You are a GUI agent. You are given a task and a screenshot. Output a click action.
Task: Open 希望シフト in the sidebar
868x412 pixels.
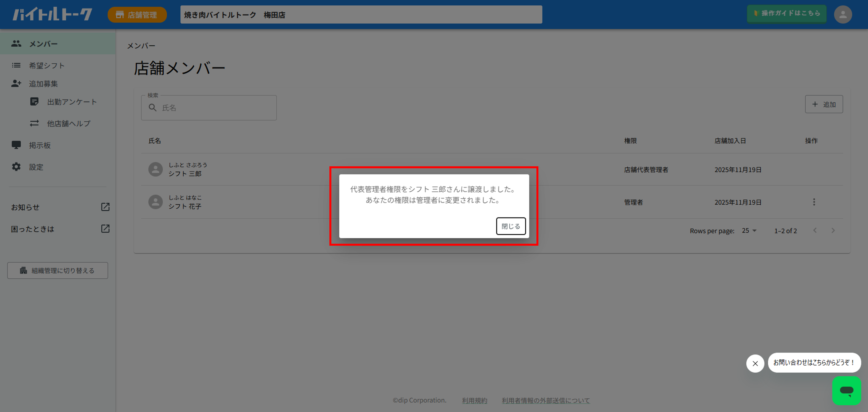pyautogui.click(x=58, y=65)
